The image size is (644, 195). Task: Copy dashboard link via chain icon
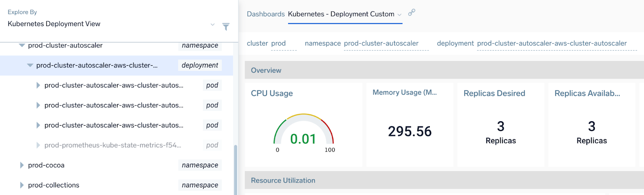[411, 12]
